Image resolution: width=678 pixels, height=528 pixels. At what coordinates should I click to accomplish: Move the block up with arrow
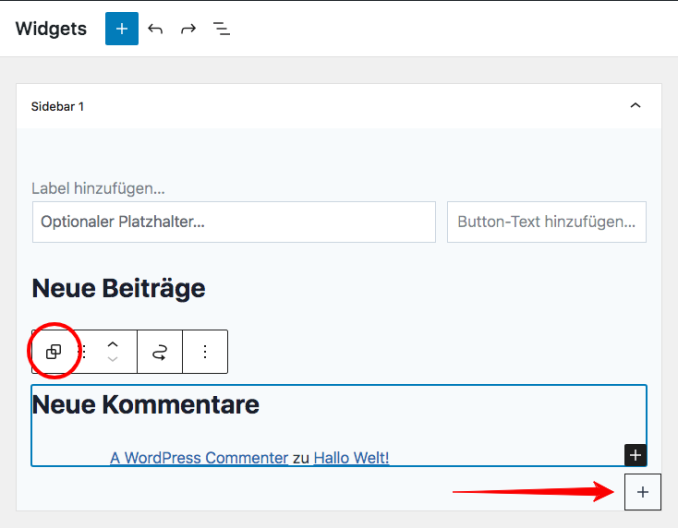[x=112, y=345]
